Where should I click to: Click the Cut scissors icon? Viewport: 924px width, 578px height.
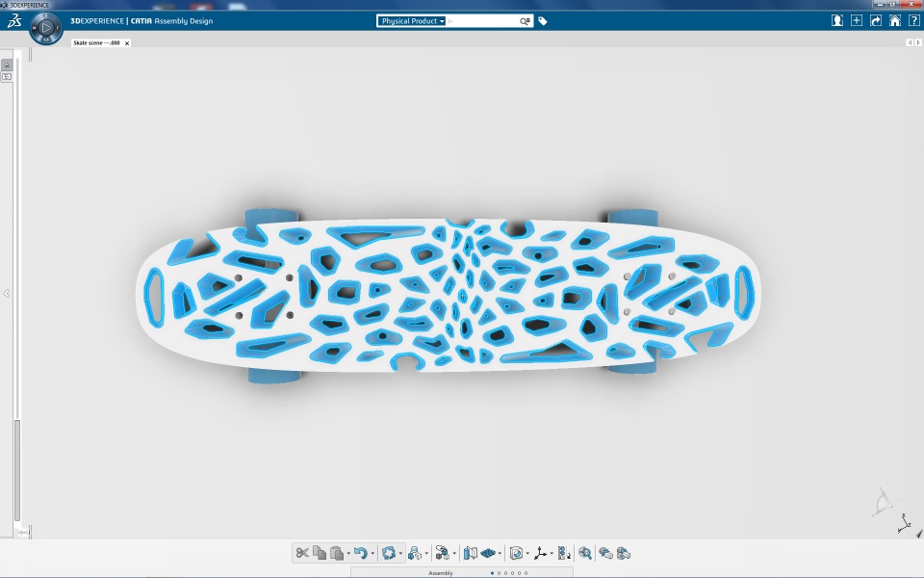click(x=302, y=553)
